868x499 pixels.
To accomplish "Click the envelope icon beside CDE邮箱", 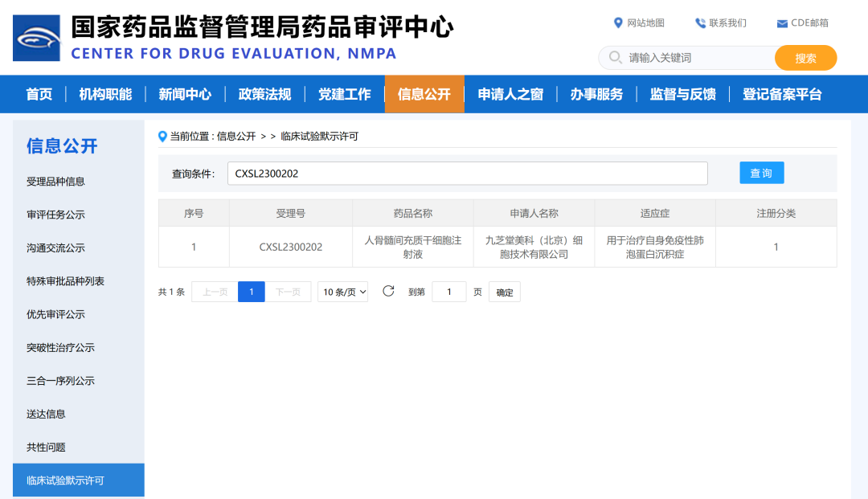I will click(780, 22).
